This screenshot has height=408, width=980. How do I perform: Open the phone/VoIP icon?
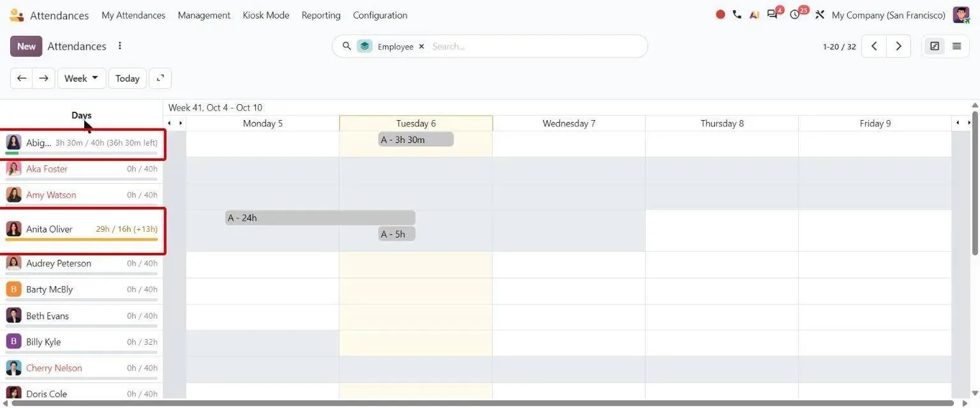(737, 15)
